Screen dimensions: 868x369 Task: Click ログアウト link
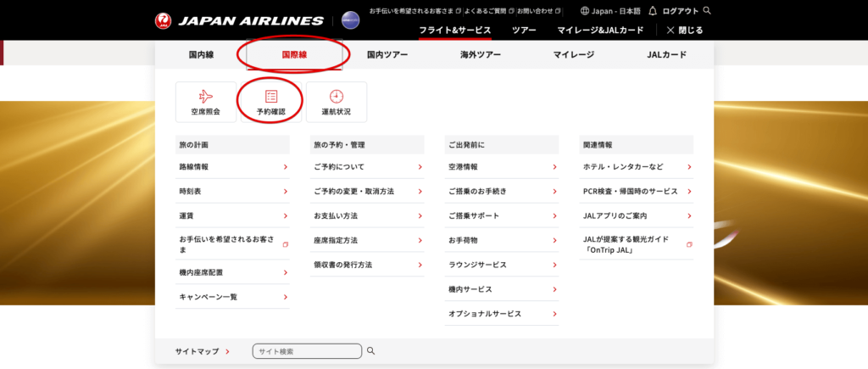click(x=681, y=10)
